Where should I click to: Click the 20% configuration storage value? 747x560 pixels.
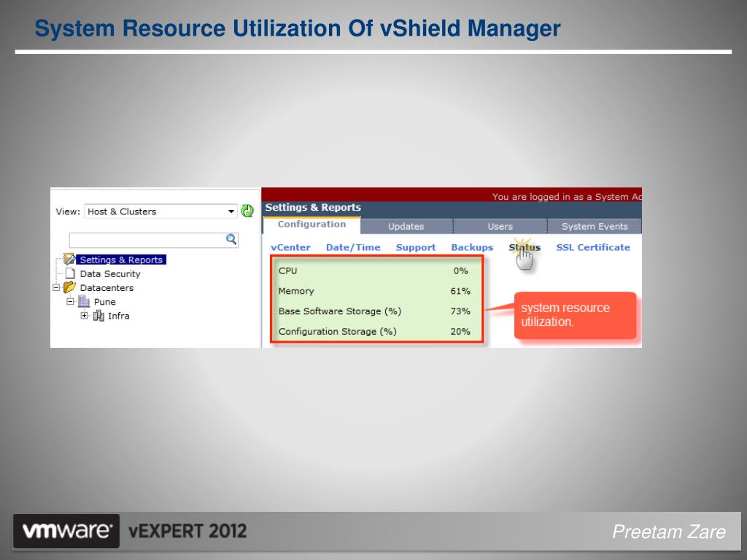click(x=460, y=332)
